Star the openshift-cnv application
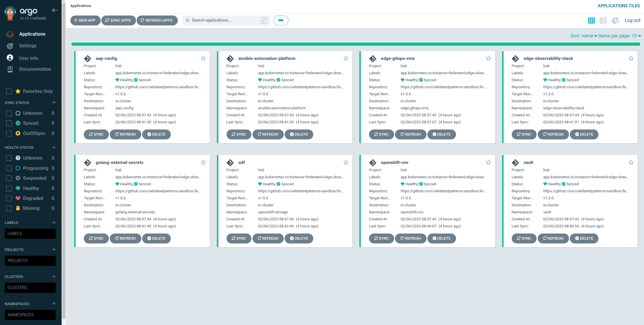This screenshot has height=325, width=644. (x=488, y=162)
